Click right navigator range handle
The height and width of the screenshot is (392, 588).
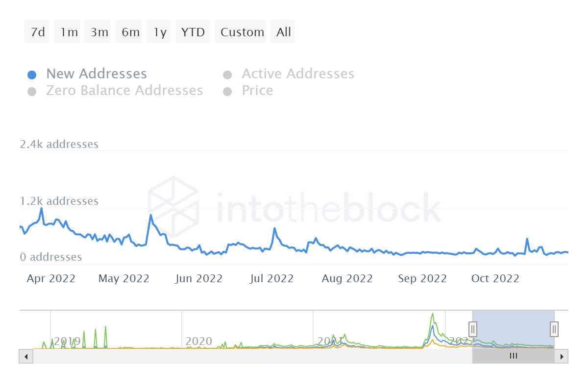click(554, 328)
